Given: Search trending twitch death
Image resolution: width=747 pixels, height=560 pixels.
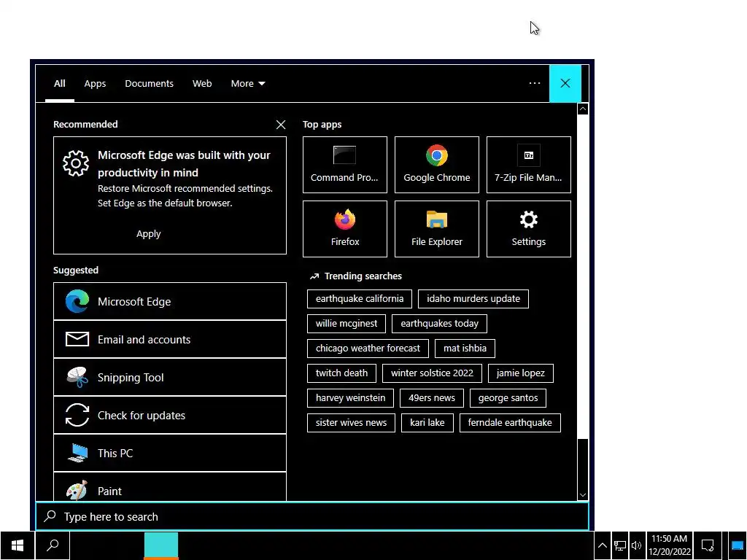Looking at the screenshot, I should pos(341,373).
